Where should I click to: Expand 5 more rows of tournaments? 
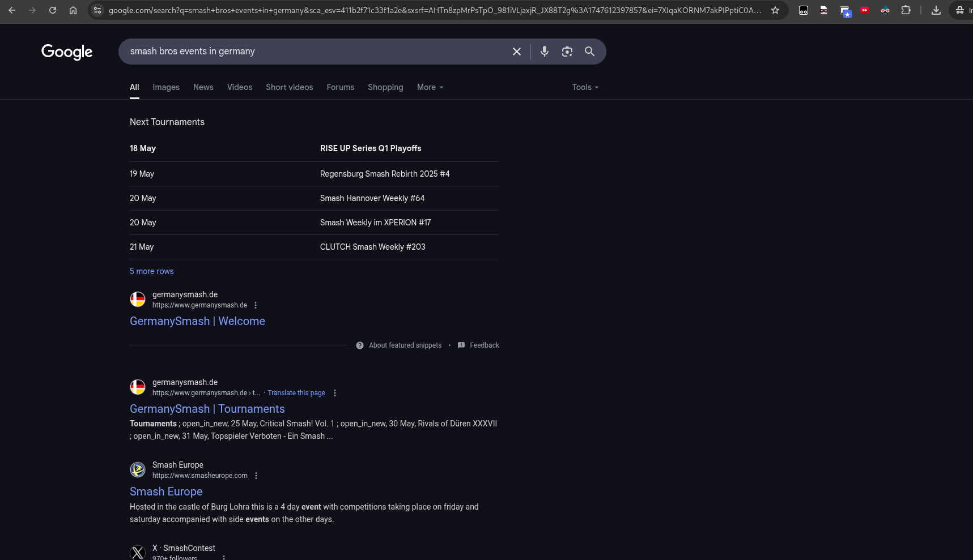coord(151,271)
